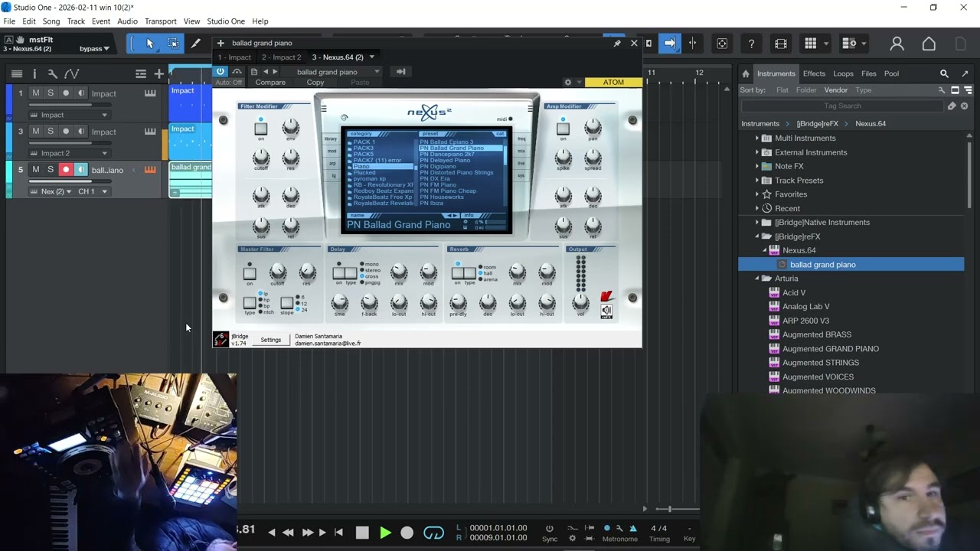Screen dimensions: 980x551
Task: Collapse the Arturia folder
Action: click(x=757, y=279)
